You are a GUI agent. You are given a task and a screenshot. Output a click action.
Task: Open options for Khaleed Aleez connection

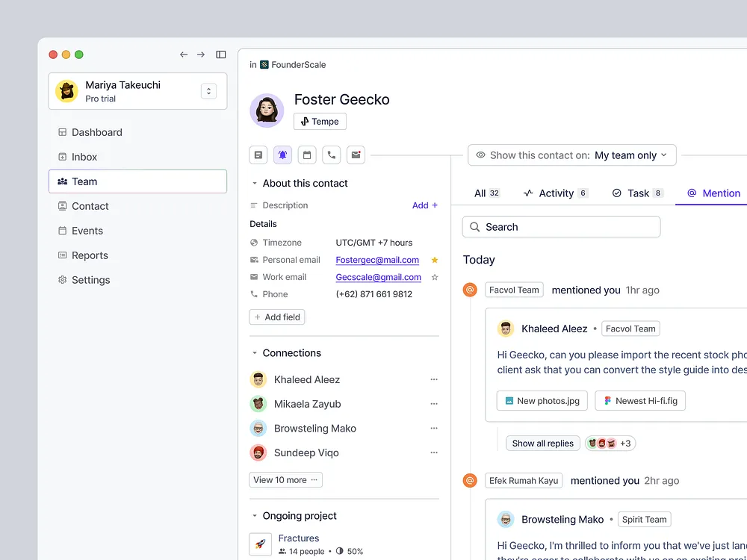click(x=433, y=379)
